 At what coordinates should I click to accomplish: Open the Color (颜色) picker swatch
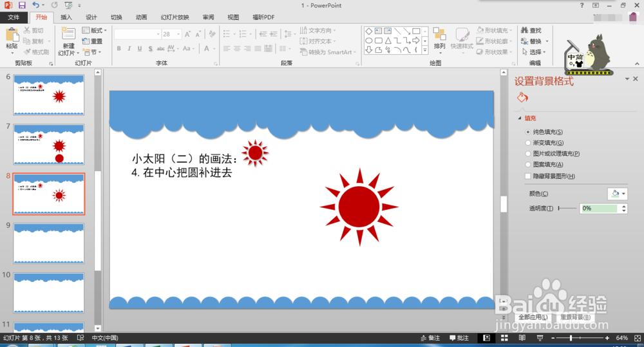point(617,193)
